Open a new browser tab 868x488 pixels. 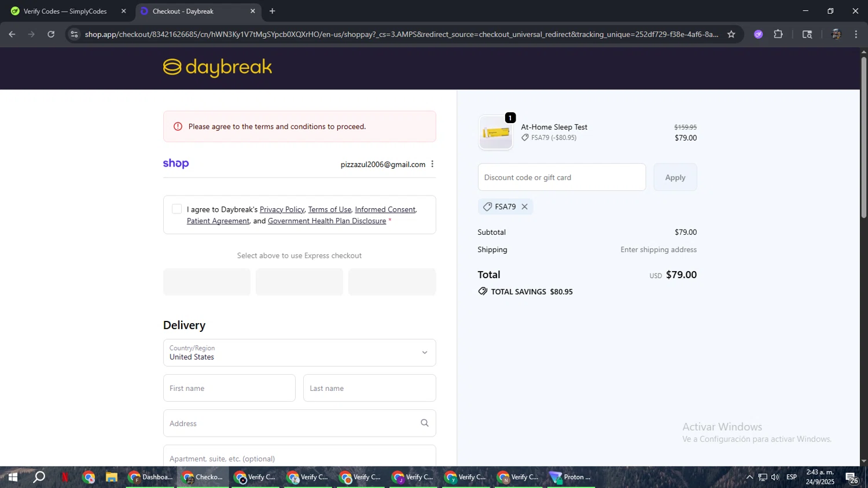click(x=272, y=11)
